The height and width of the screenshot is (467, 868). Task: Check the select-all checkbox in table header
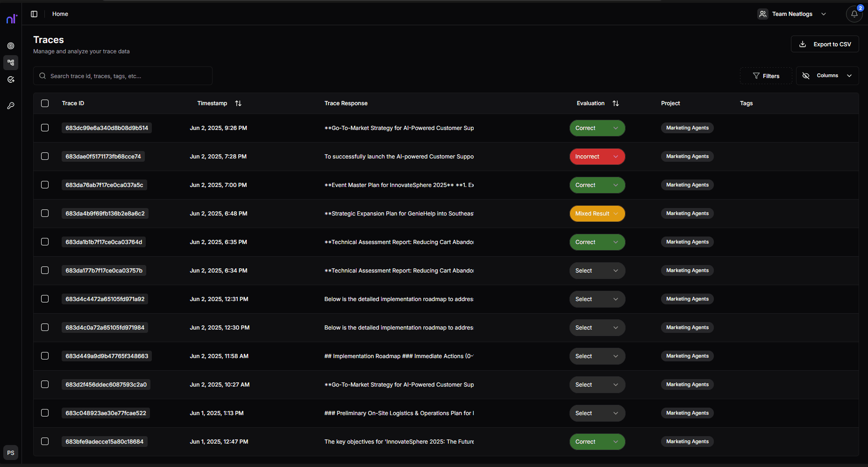(x=44, y=103)
